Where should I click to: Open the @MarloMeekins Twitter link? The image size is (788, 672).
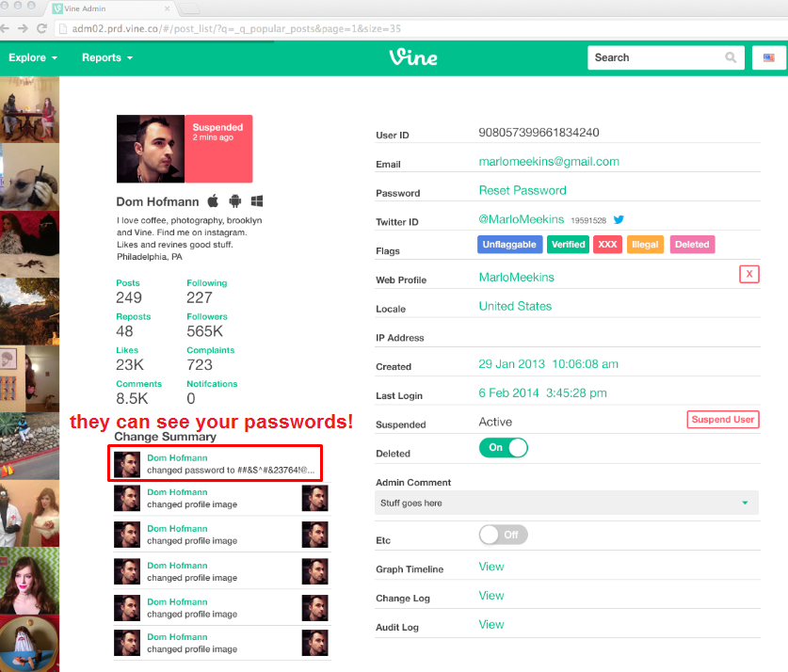[522, 219]
